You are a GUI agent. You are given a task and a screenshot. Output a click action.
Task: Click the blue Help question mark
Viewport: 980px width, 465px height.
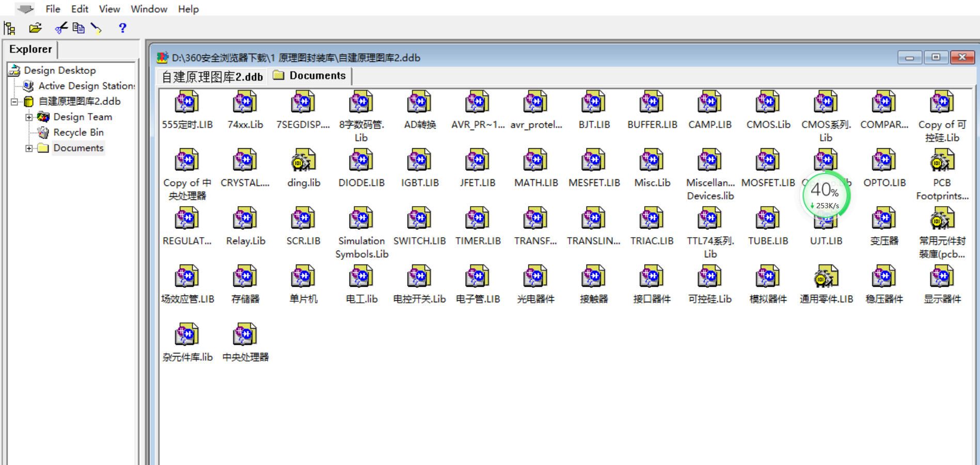click(122, 28)
